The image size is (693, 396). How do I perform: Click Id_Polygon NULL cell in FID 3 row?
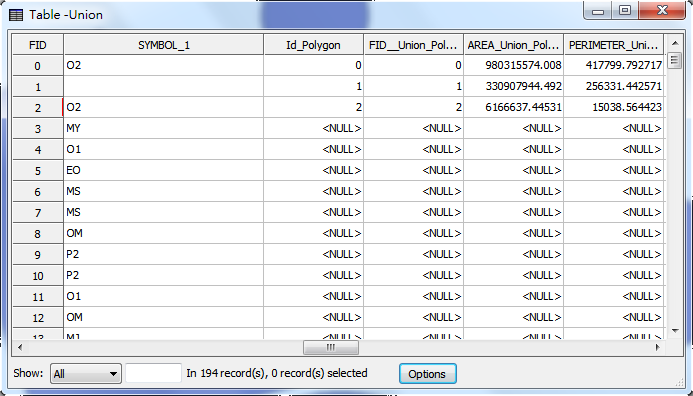pos(313,129)
